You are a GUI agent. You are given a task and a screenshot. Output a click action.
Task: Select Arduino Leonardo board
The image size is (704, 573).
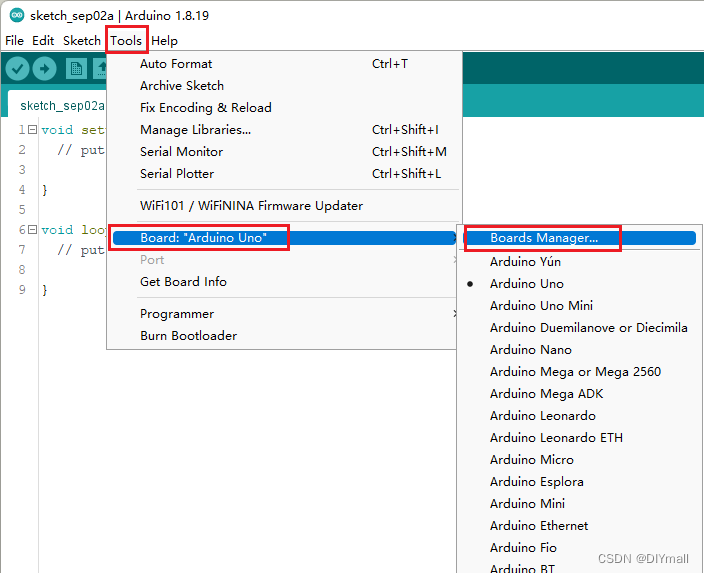[580, 416]
